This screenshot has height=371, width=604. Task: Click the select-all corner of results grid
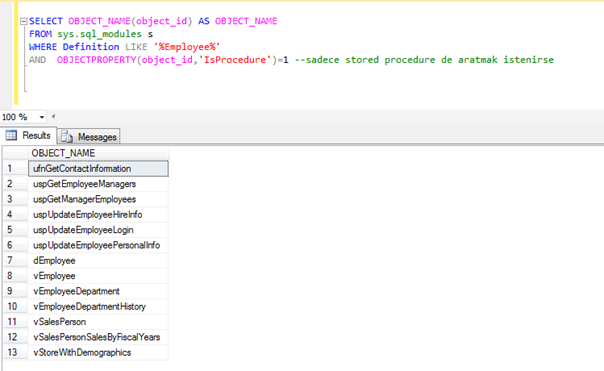pyautogui.click(x=15, y=153)
